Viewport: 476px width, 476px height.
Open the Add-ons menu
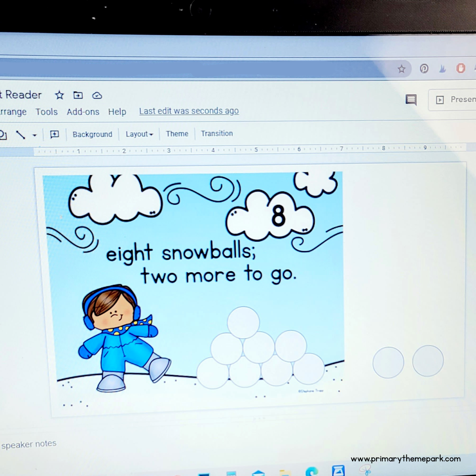83,112
